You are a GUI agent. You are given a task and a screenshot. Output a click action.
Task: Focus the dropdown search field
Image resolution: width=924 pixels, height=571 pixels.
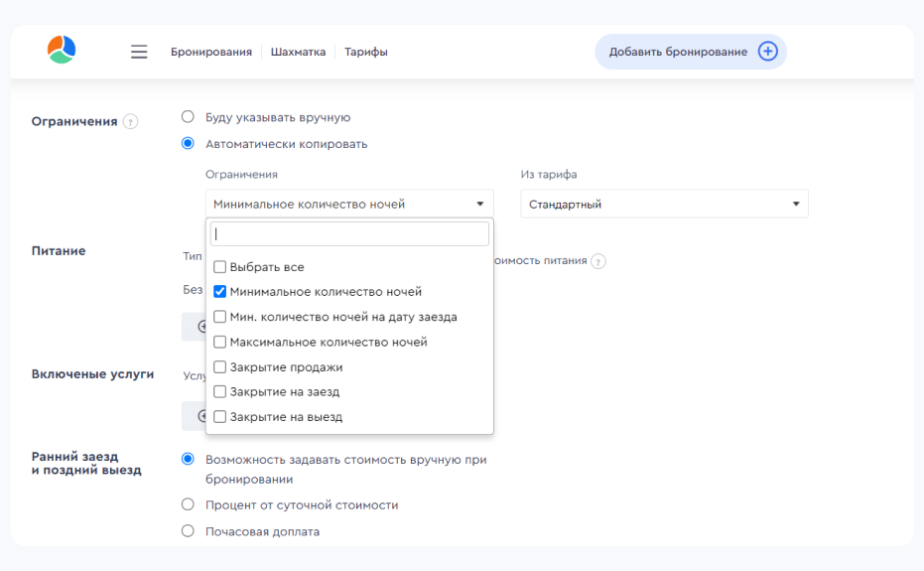349,234
